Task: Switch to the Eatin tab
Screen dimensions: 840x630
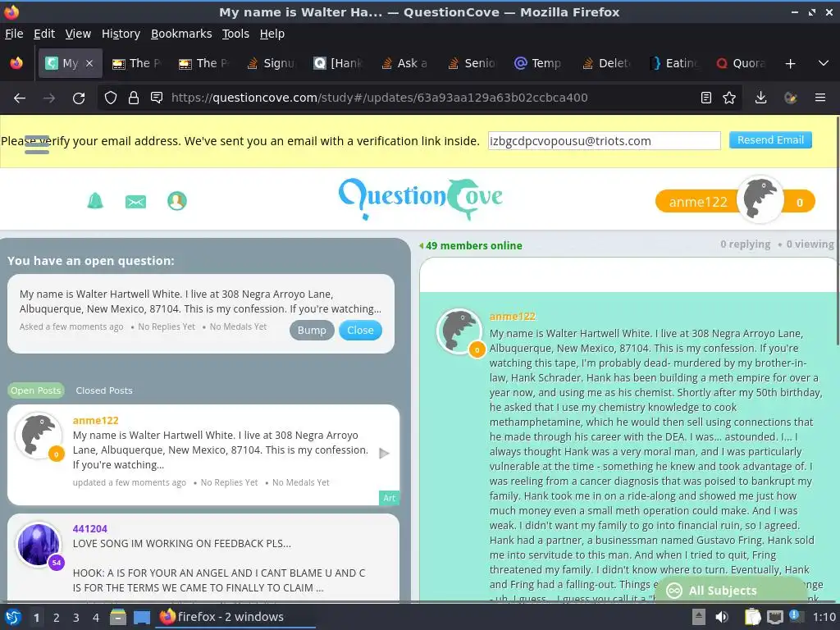Action: click(x=673, y=63)
